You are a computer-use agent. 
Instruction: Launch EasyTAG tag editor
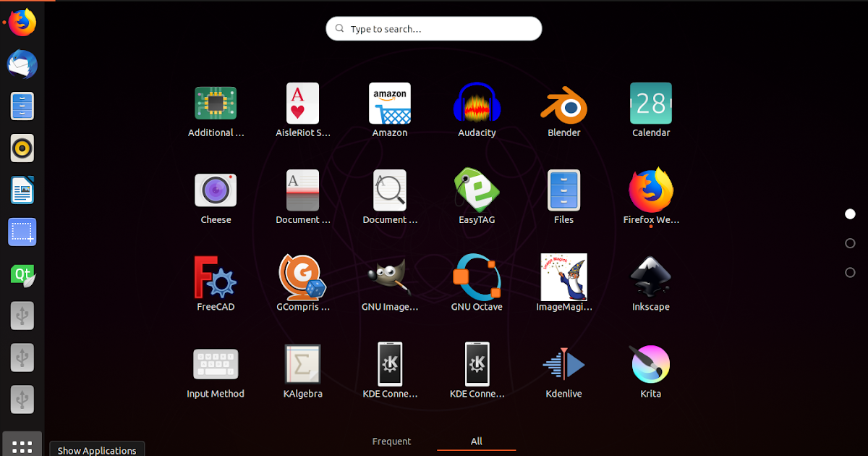[x=477, y=190]
